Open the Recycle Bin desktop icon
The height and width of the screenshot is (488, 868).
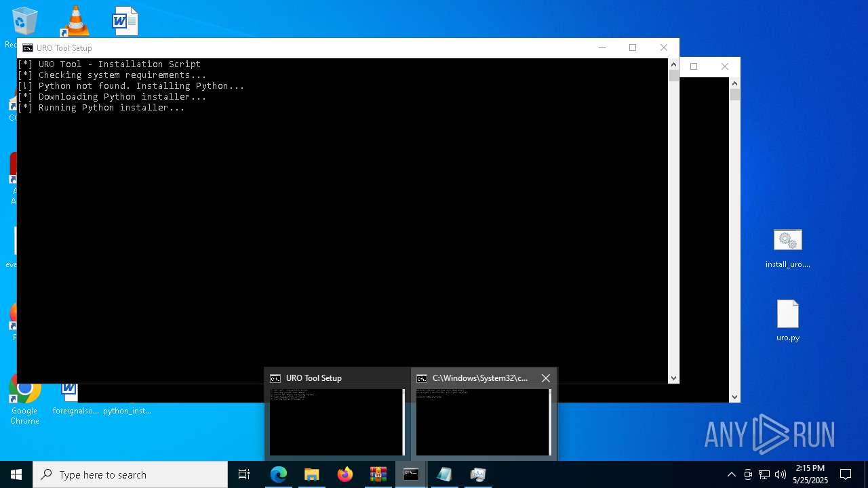click(x=24, y=21)
